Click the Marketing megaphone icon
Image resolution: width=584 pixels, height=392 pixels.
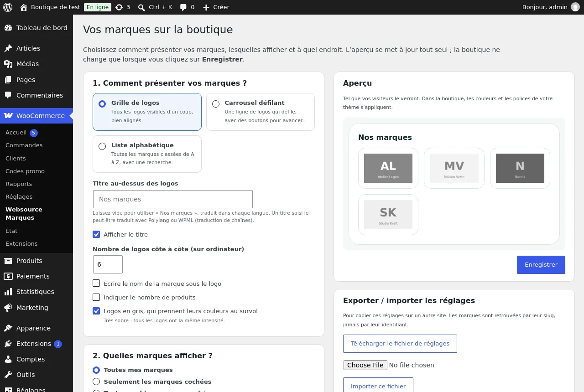tap(8, 308)
